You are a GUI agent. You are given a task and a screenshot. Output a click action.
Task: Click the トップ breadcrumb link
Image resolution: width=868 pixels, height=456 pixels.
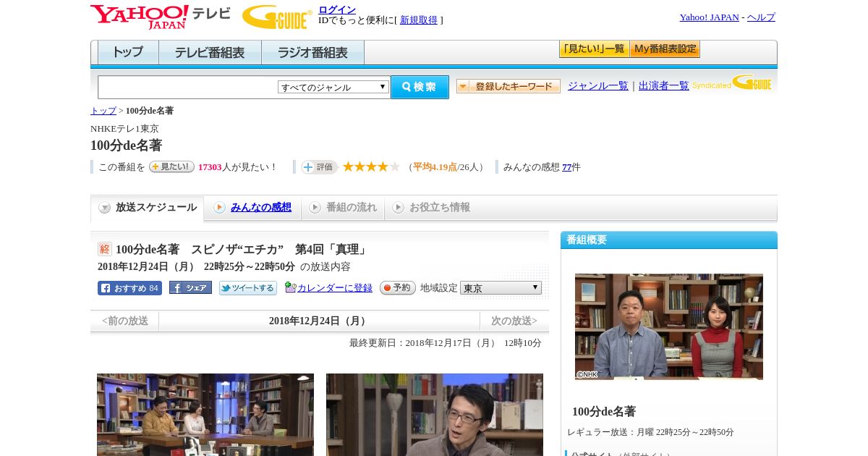pos(103,111)
